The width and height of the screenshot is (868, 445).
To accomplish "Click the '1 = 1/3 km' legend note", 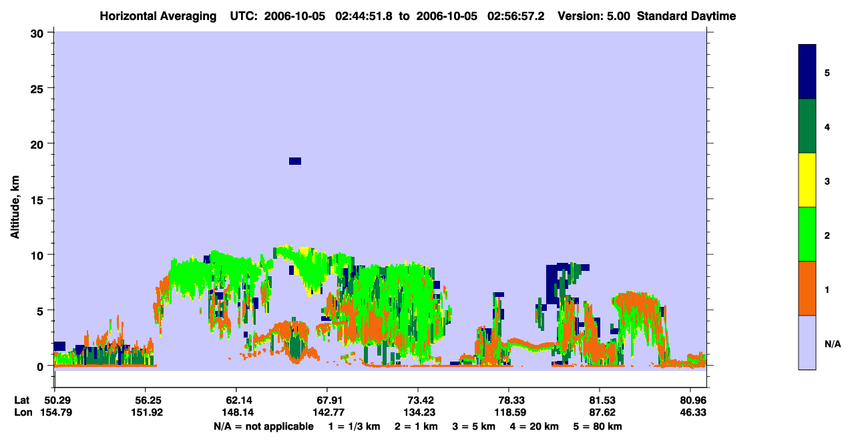I will [355, 426].
